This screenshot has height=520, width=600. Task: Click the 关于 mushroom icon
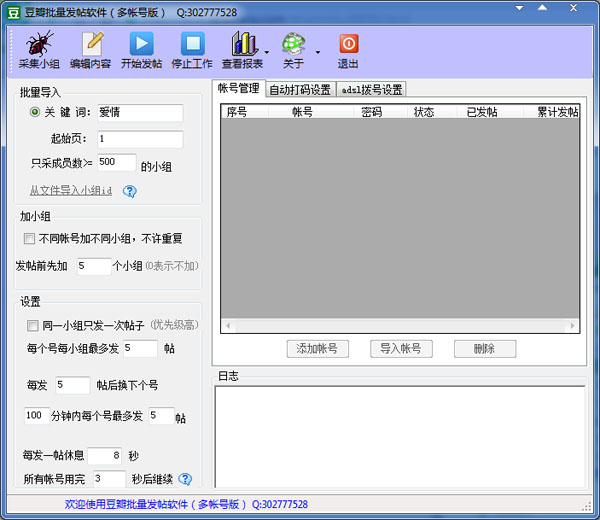click(293, 44)
